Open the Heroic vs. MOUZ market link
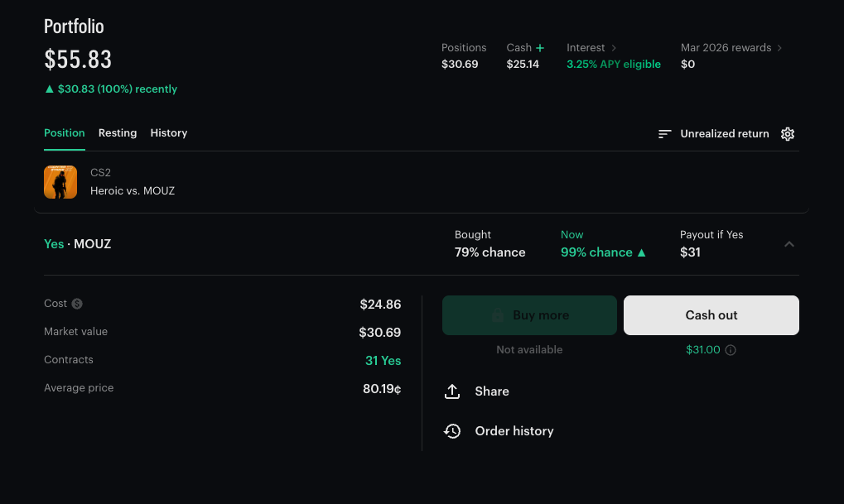Viewport: 844px width, 504px height. coord(133,190)
